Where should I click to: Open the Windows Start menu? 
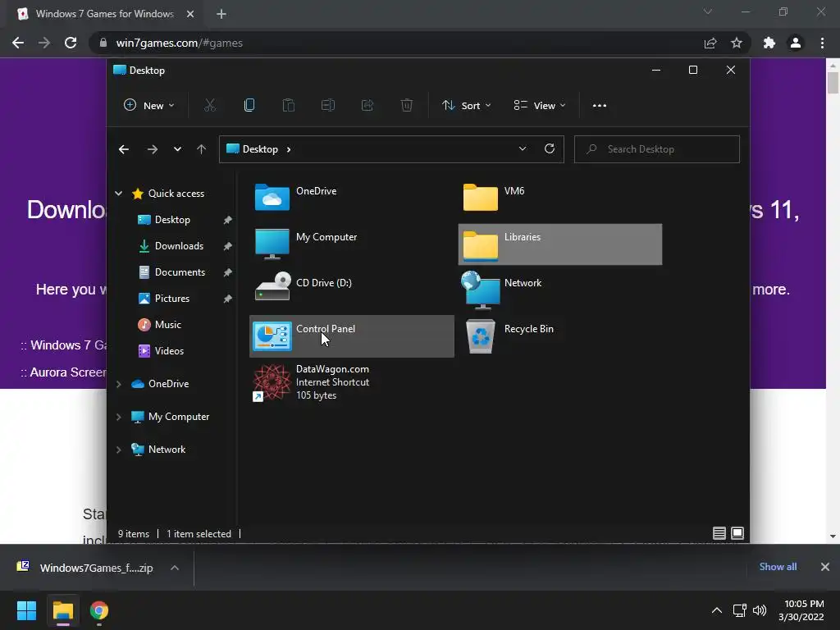coord(26,610)
